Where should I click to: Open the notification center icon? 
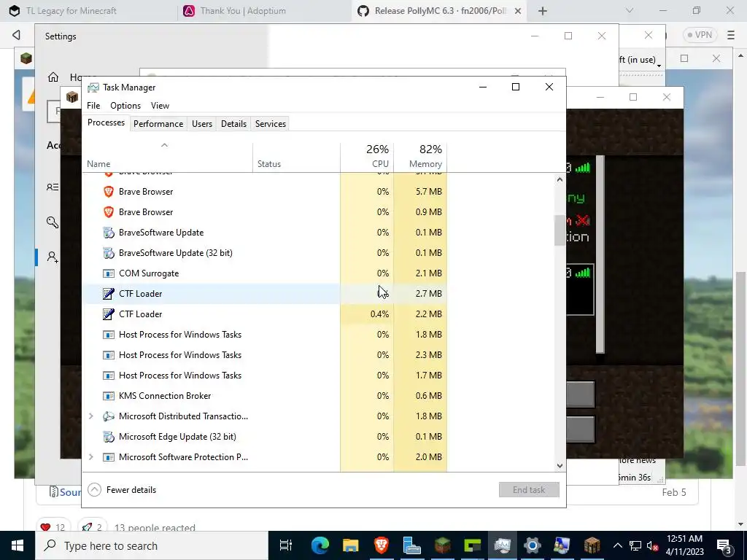724,546
